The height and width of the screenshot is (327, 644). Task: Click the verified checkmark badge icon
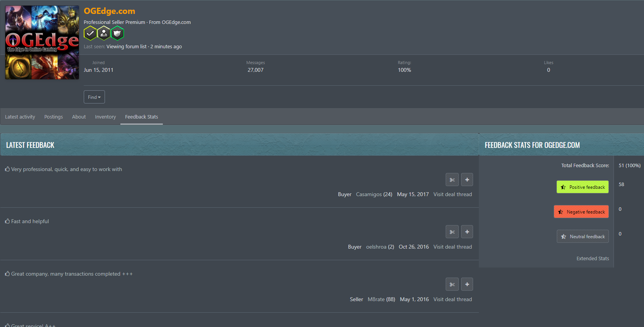click(90, 34)
